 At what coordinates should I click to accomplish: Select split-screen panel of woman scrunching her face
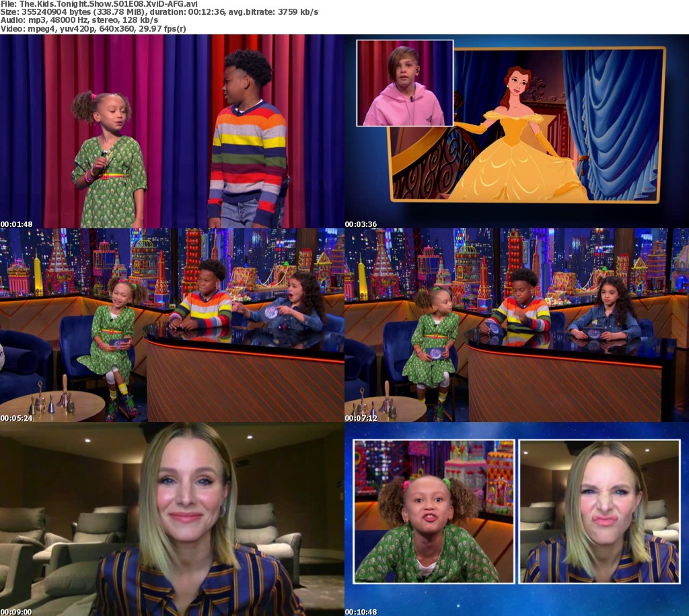click(x=599, y=512)
